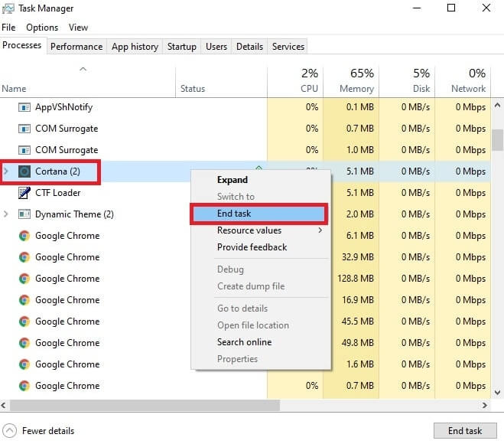Click the Cortana app icon
The height and width of the screenshot is (444, 504).
click(24, 171)
